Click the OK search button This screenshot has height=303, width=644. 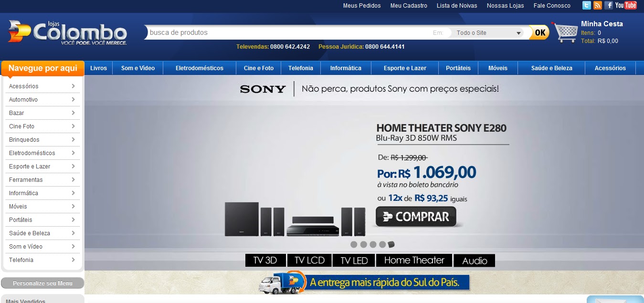click(539, 32)
